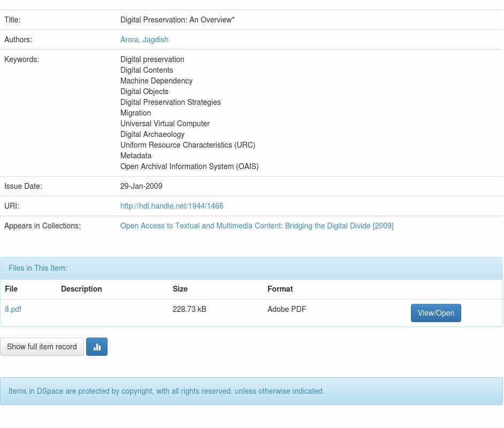Viewport: 504px width, 428px height.
Task: Open author link Arora, Jagdish
Action: click(144, 40)
